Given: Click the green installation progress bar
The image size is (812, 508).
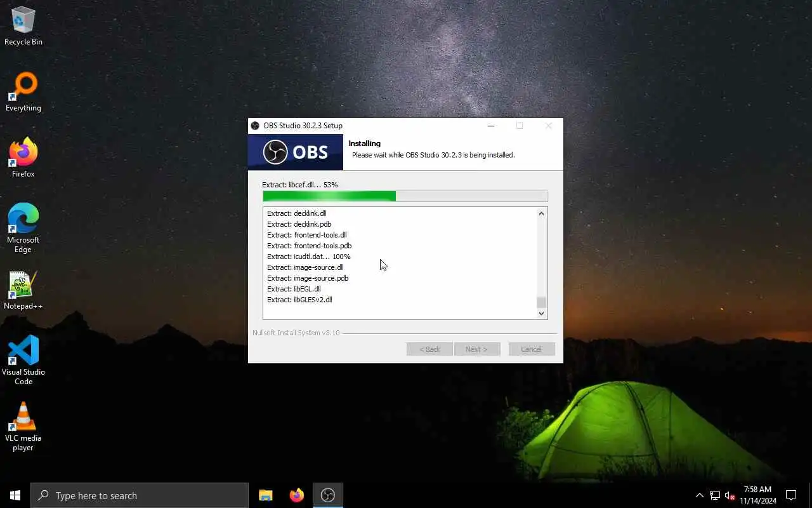Looking at the screenshot, I should pyautogui.click(x=405, y=196).
